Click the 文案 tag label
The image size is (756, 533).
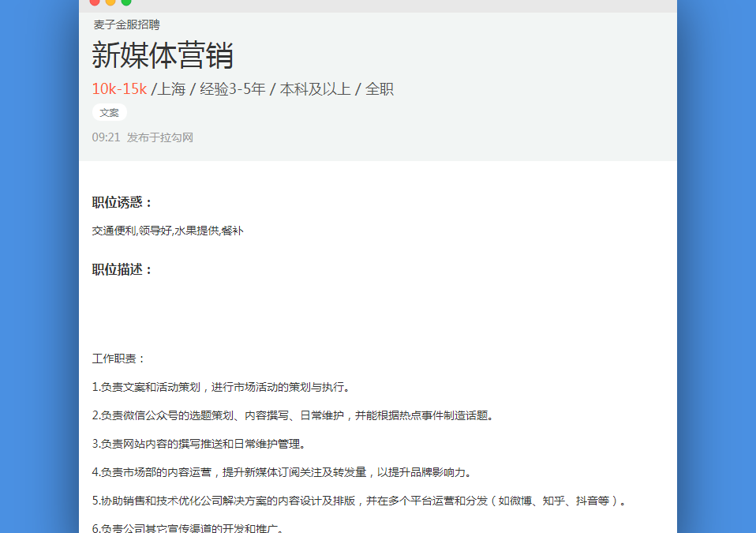pos(110,112)
